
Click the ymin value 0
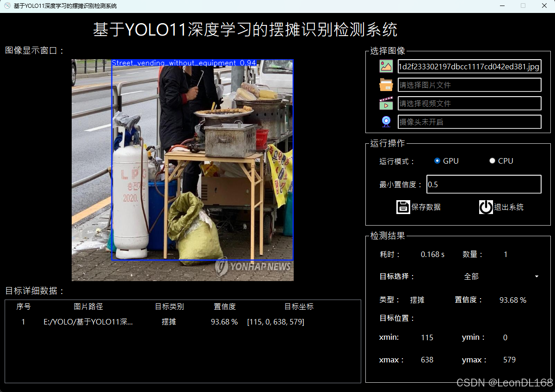point(505,337)
